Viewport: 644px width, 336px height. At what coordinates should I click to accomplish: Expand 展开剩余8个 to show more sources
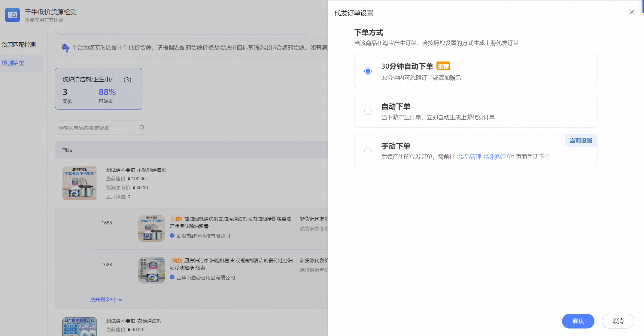coord(103,300)
